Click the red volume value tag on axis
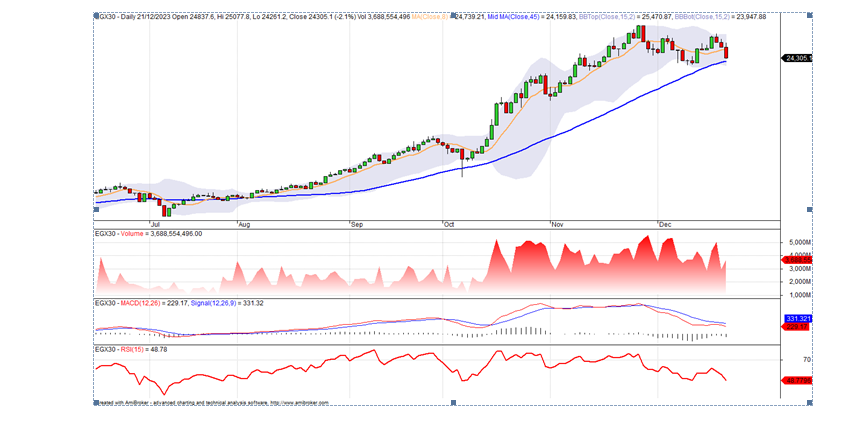 tap(797, 259)
